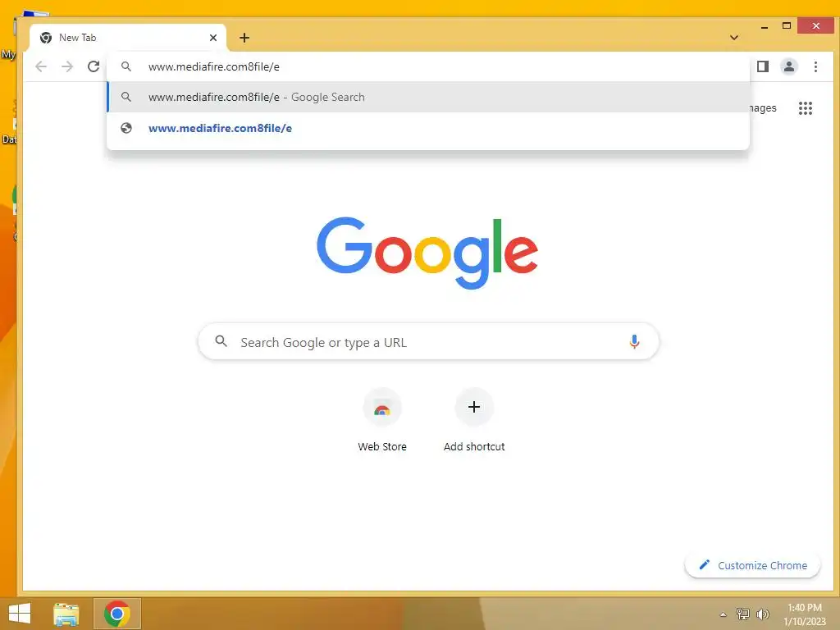Open File Explorer from the taskbar
The height and width of the screenshot is (630, 840).
click(66, 614)
